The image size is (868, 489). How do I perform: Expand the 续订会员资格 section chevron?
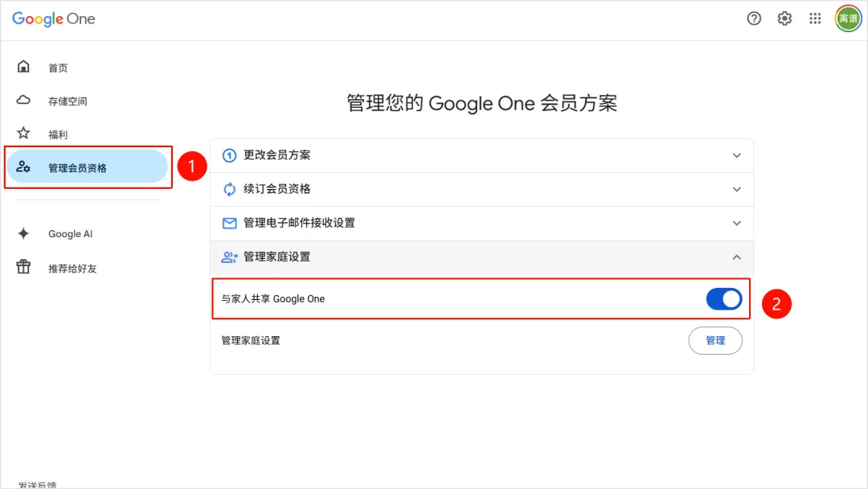pos(736,189)
